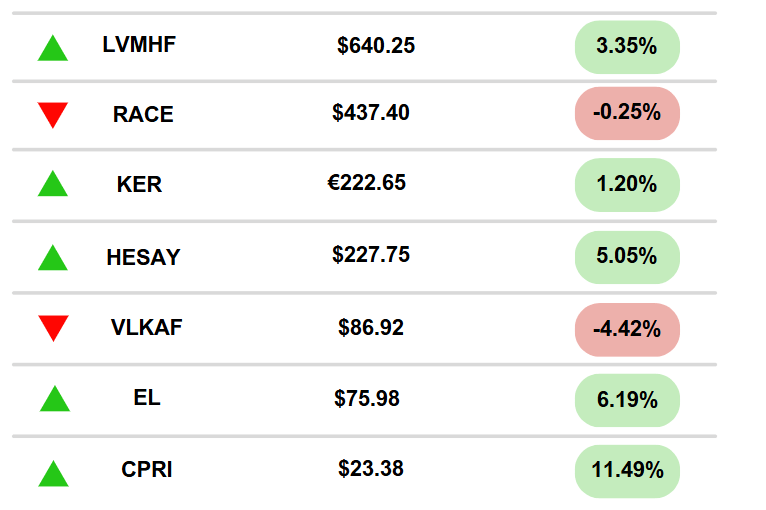This screenshot has height=510, width=766.
Task: Select the HESAY ticker label
Action: (x=143, y=257)
